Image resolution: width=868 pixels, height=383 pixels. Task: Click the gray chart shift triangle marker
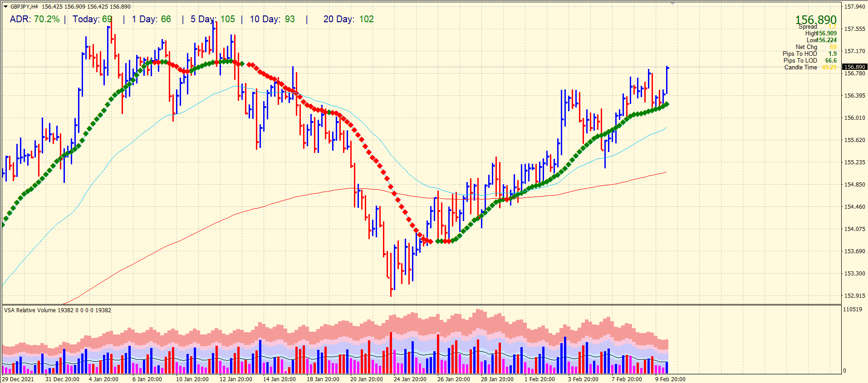pyautogui.click(x=673, y=4)
